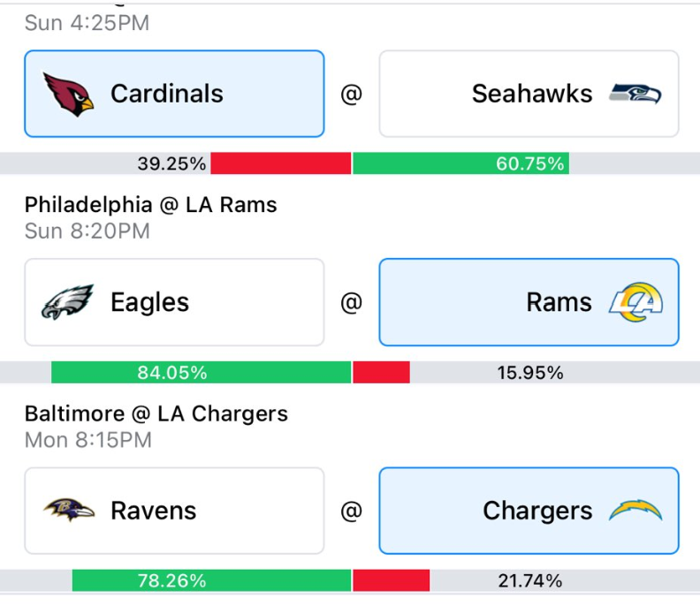The image size is (700, 606).
Task: Click the LA Rams logo
Action: [635, 302]
